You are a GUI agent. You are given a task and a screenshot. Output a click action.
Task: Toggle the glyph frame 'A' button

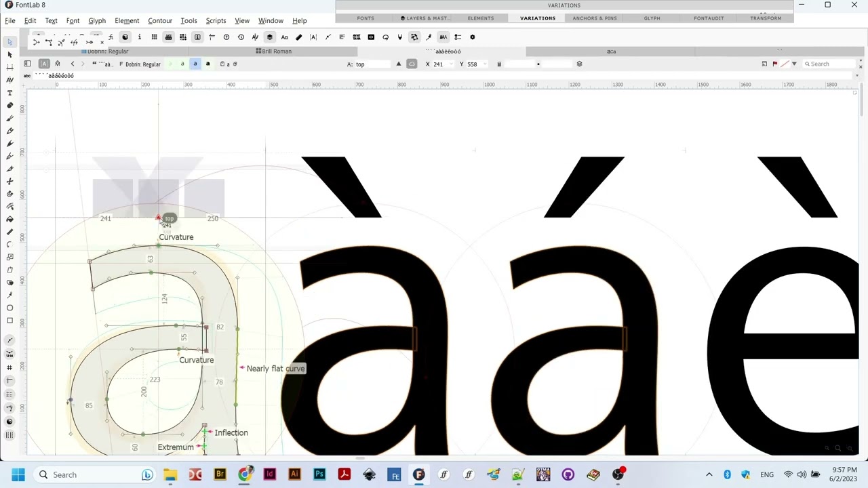pos(44,64)
